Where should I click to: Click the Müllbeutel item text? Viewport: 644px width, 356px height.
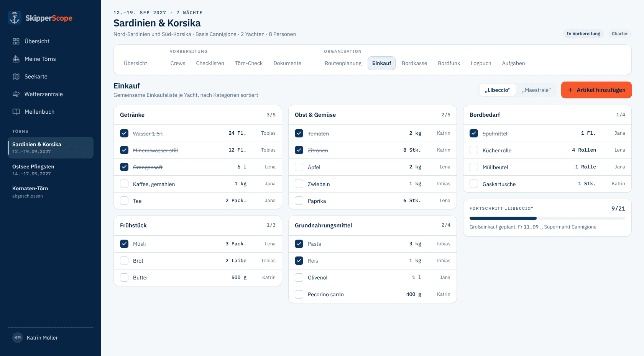click(495, 167)
